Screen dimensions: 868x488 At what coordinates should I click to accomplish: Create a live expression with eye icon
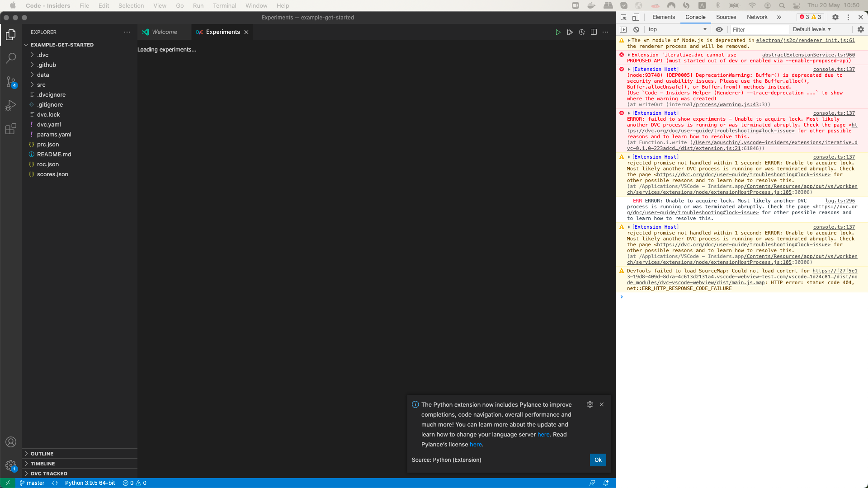(719, 29)
